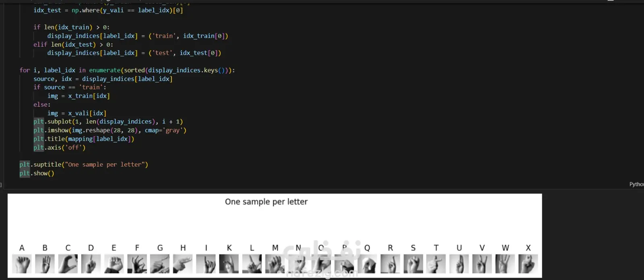
Task: Click the letter E label above its thumbnail
Action: pos(114,248)
